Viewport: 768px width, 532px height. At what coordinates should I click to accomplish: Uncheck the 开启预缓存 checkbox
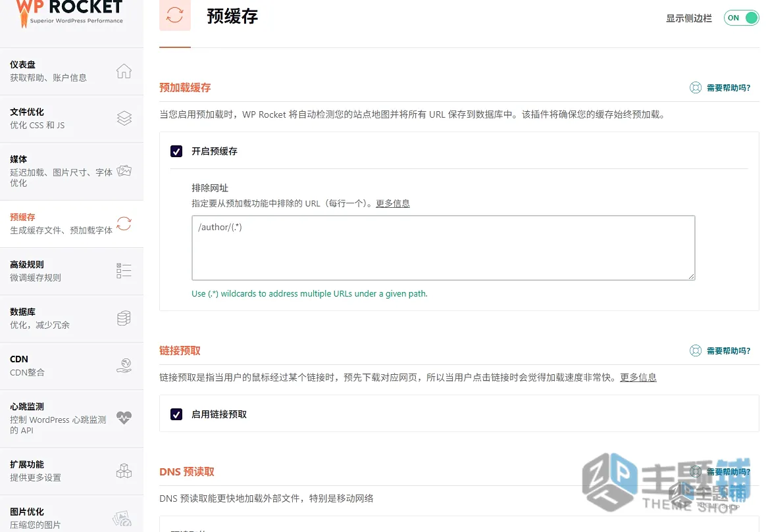(x=176, y=151)
